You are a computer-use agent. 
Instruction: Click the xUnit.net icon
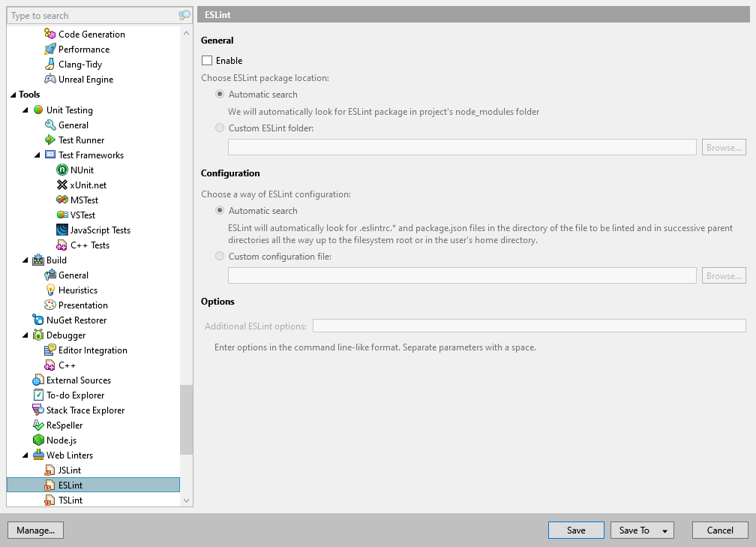pos(62,185)
